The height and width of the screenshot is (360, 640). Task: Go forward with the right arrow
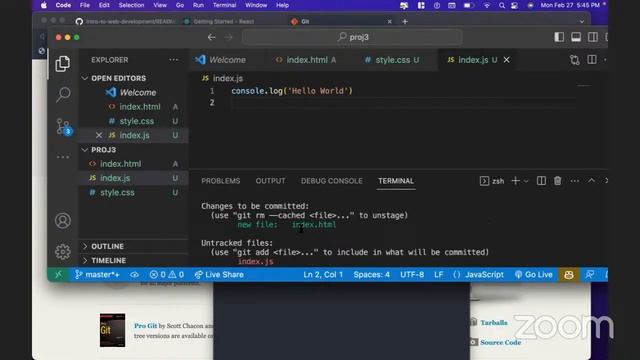(x=229, y=37)
